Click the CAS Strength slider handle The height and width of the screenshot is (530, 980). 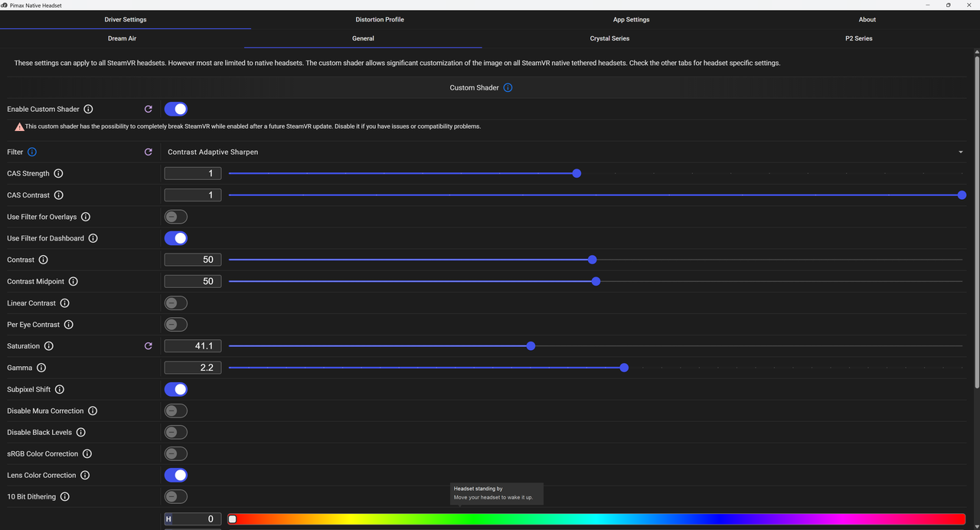pyautogui.click(x=577, y=174)
